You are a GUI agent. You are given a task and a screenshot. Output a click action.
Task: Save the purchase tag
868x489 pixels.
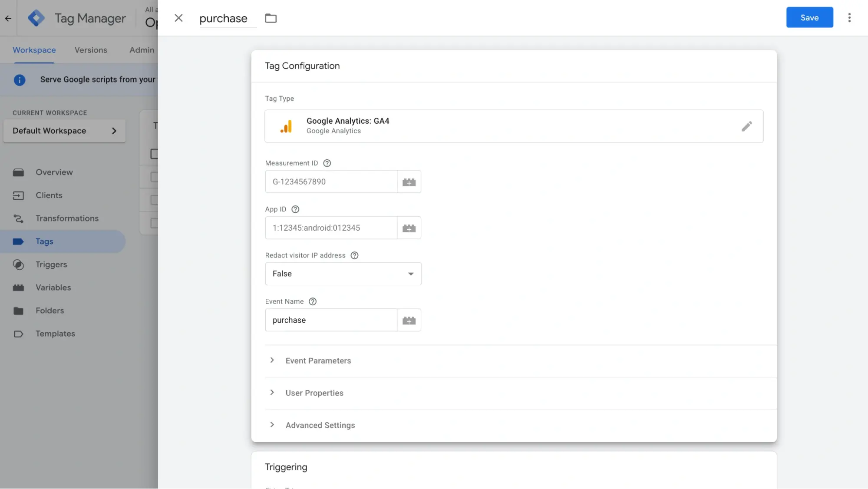point(809,17)
